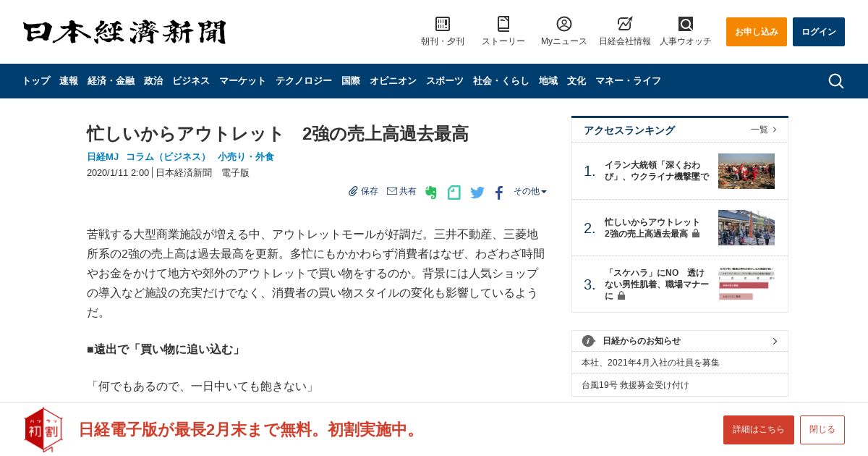This screenshot has height=456, width=868.
Task: Share article on Twitter
Action: tap(477, 193)
